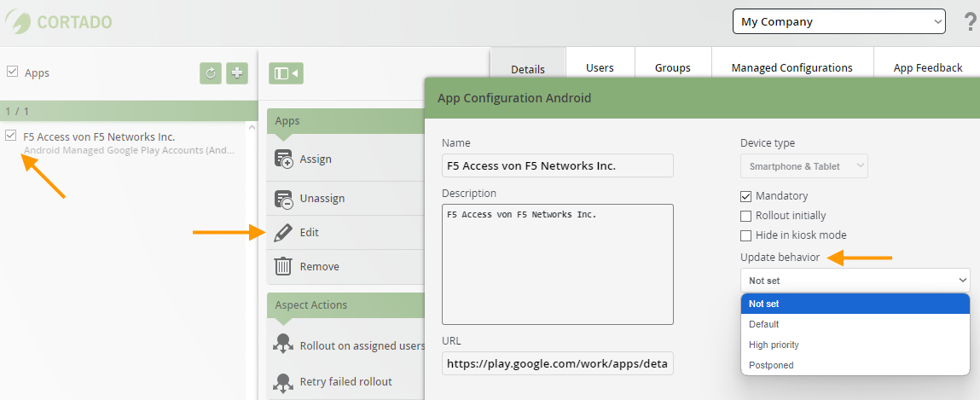Add a new app with plus button
This screenshot has width=980, height=400.
click(237, 73)
